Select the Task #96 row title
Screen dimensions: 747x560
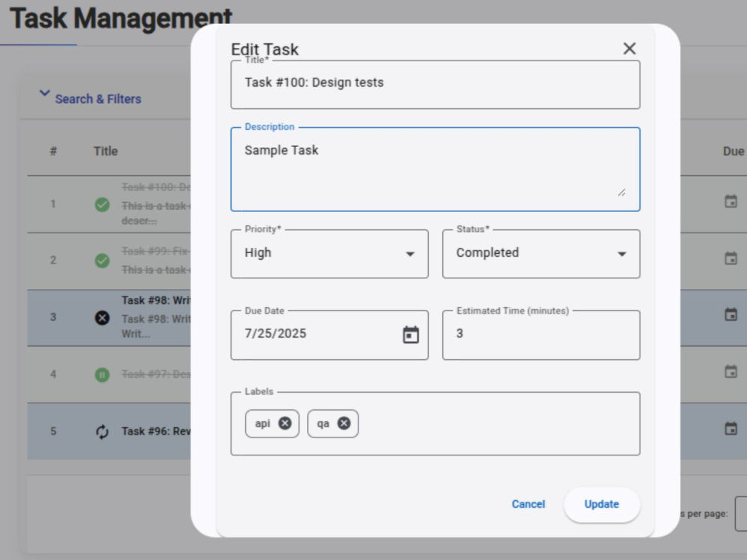156,432
